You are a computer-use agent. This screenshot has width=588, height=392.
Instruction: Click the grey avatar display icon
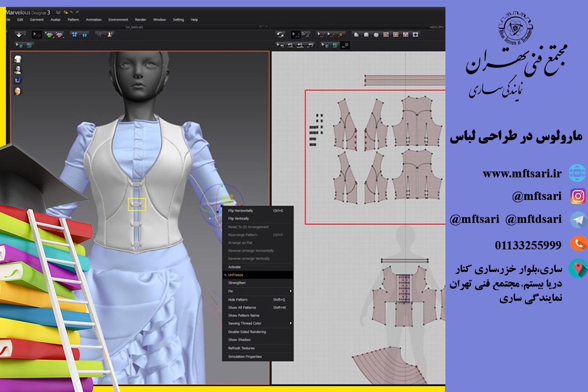(18, 70)
